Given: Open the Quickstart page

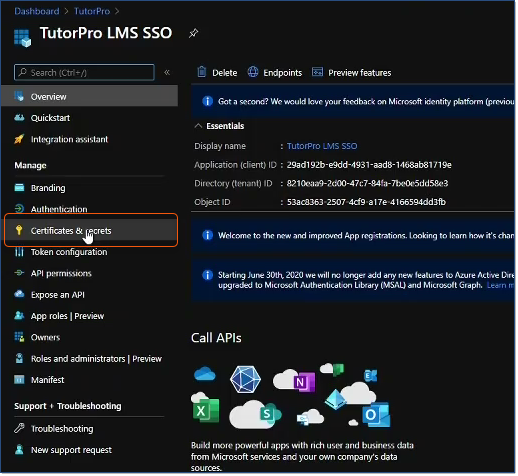Looking at the screenshot, I should tap(50, 118).
